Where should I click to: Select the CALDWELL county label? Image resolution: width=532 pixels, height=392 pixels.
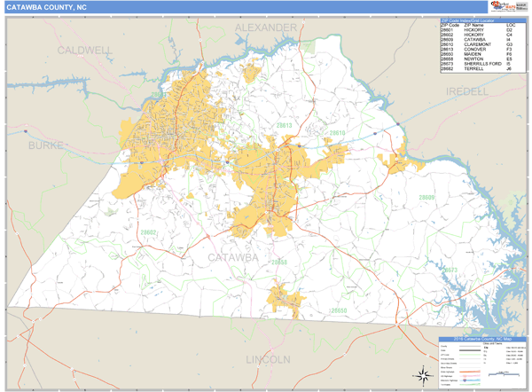pos(84,51)
